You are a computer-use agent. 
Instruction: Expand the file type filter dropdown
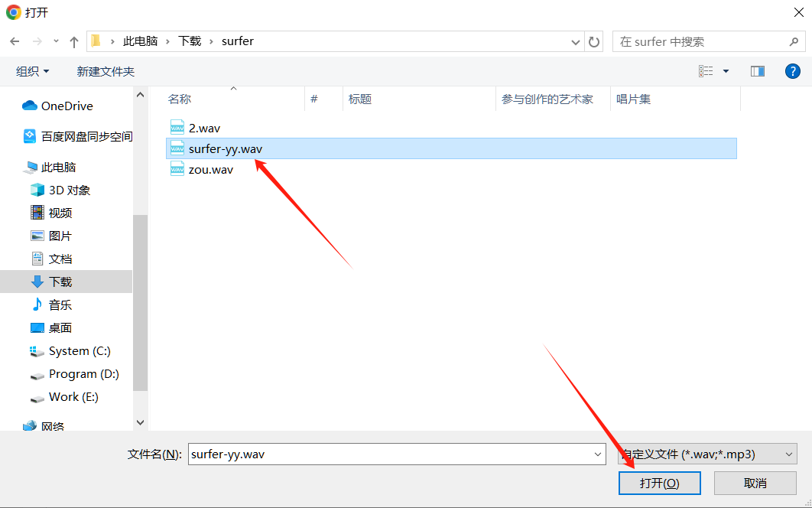tap(789, 454)
